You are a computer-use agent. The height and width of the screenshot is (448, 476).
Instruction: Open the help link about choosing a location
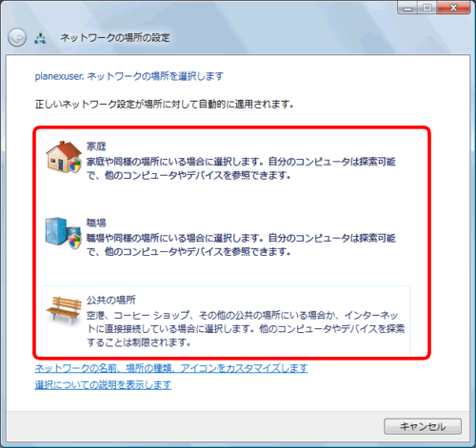[103, 385]
